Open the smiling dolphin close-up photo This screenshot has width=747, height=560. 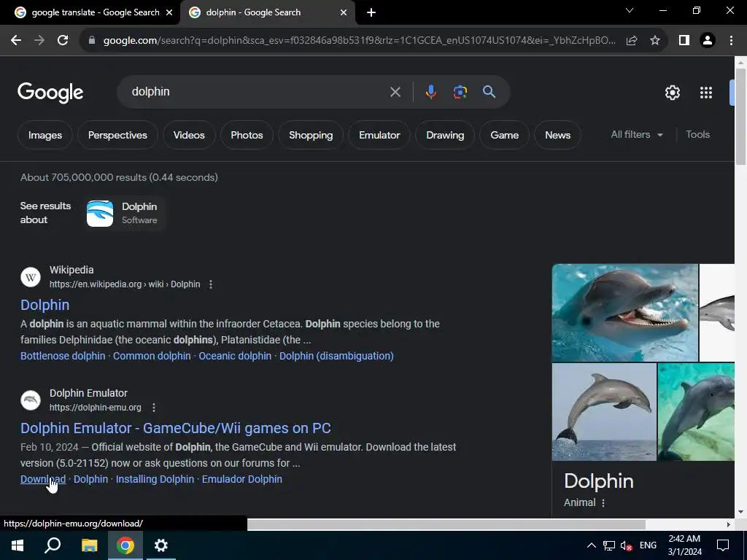[625, 313]
